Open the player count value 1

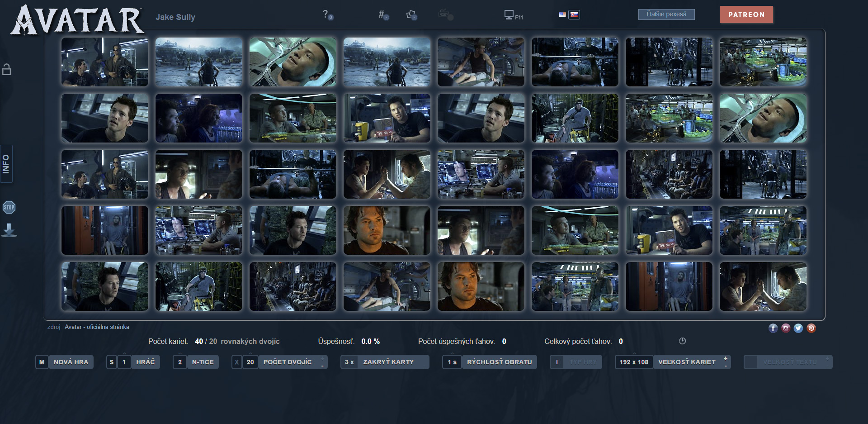click(124, 362)
